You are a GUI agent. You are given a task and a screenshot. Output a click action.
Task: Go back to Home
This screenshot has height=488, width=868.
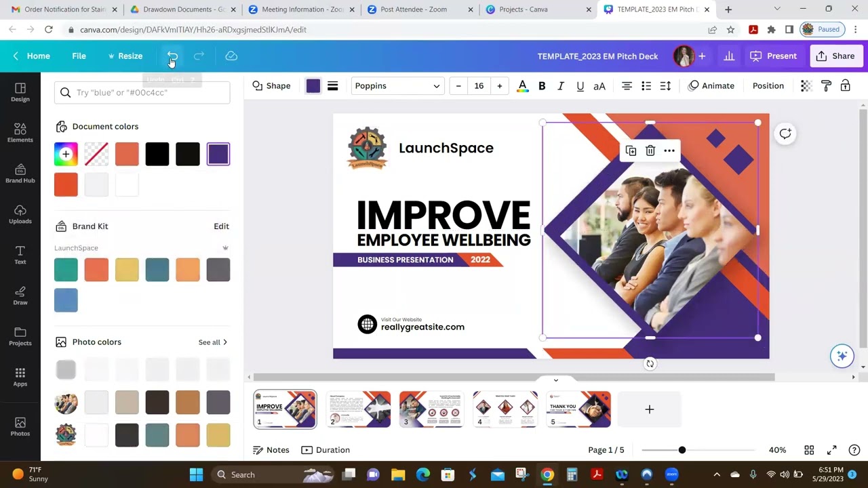click(x=31, y=56)
